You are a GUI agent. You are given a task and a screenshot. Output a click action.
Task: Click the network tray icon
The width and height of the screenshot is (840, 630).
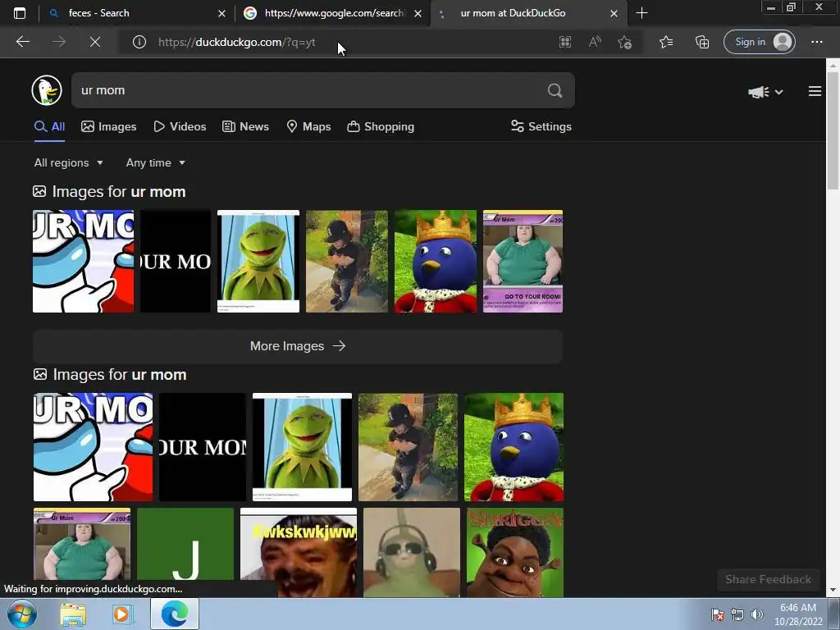[737, 614]
